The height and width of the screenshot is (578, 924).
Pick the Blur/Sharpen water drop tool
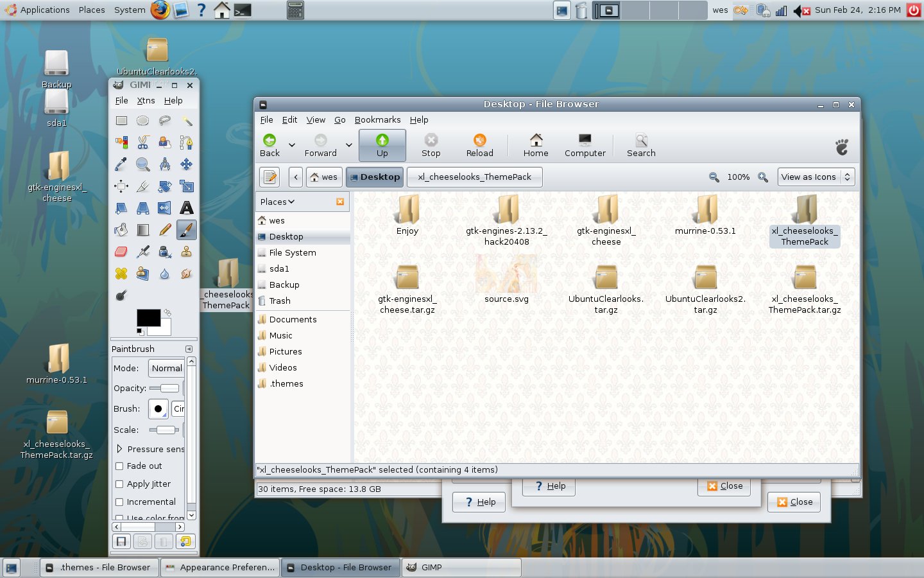pos(165,274)
